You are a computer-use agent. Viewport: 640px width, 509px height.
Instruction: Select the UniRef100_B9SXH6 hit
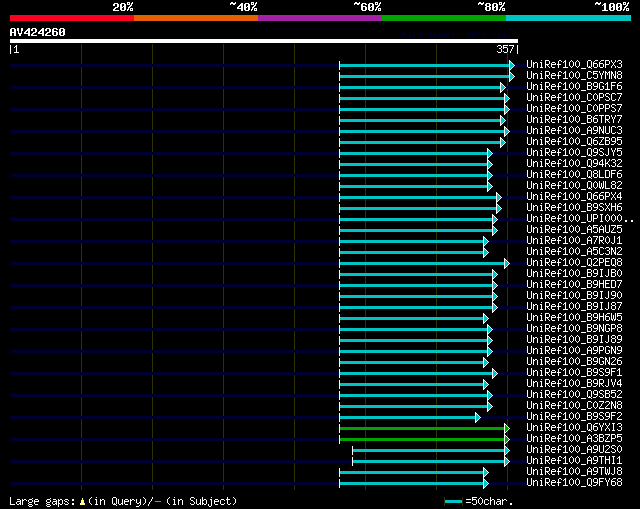tap(574, 208)
